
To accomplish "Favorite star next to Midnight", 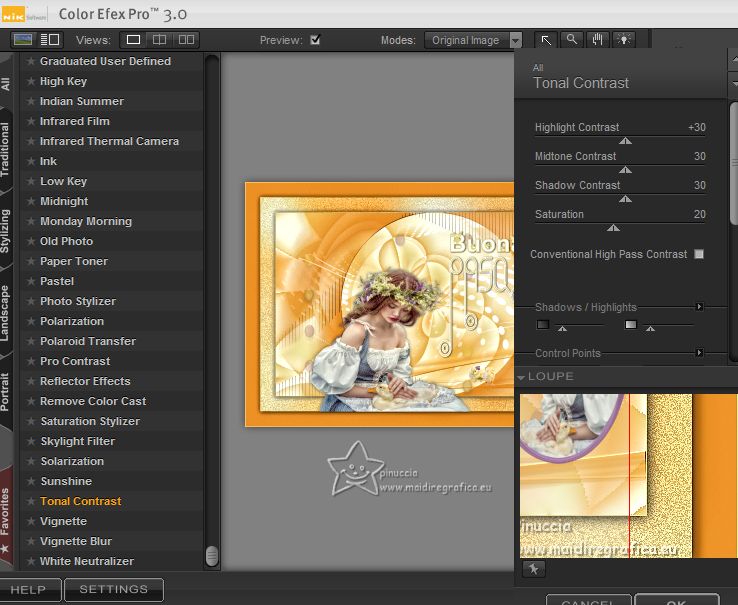I will [31, 202].
